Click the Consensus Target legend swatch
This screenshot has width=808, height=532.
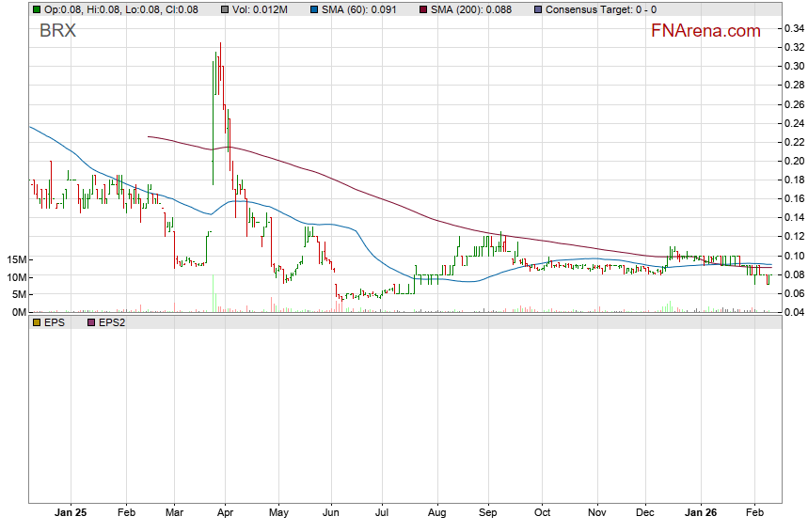[537, 9]
